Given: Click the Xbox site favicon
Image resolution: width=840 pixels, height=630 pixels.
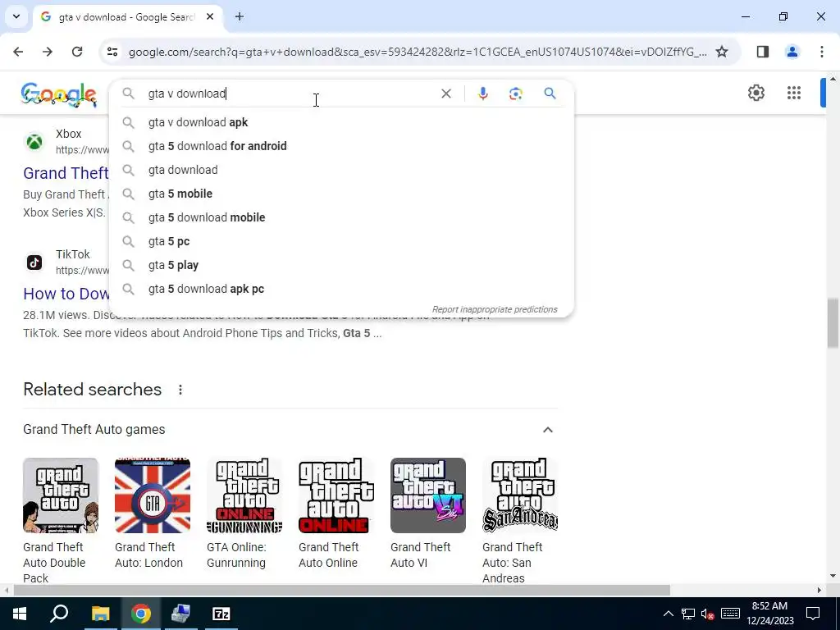Looking at the screenshot, I should (34, 141).
